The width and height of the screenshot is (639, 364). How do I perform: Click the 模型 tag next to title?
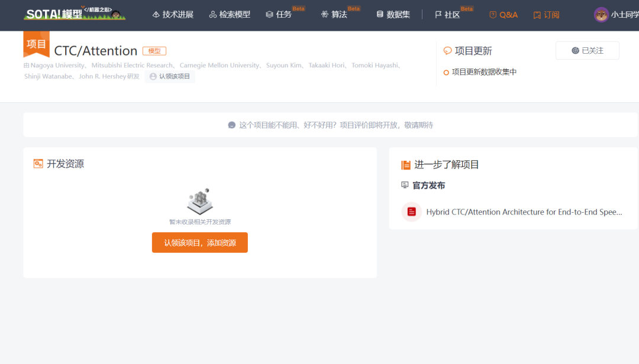click(154, 51)
